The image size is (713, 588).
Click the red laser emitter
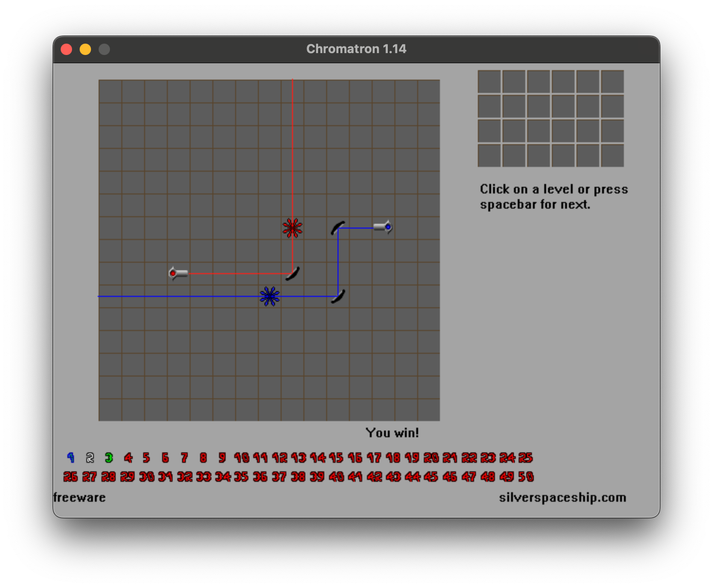pos(179,273)
